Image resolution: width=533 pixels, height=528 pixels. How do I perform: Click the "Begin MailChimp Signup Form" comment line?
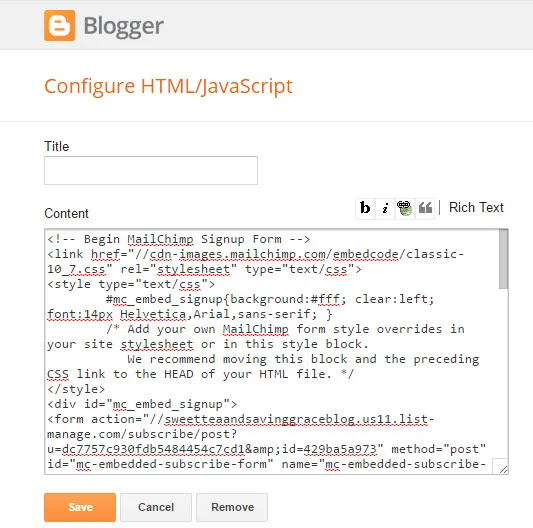coord(179,239)
